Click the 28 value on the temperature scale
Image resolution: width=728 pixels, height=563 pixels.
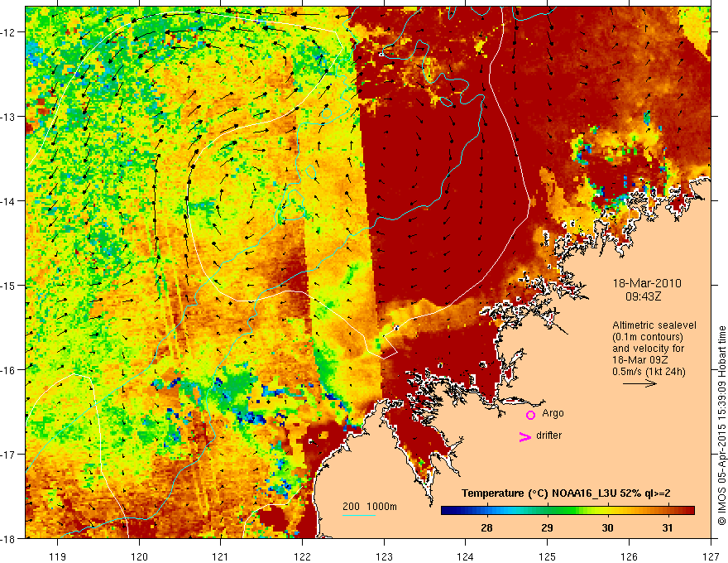[486, 527]
